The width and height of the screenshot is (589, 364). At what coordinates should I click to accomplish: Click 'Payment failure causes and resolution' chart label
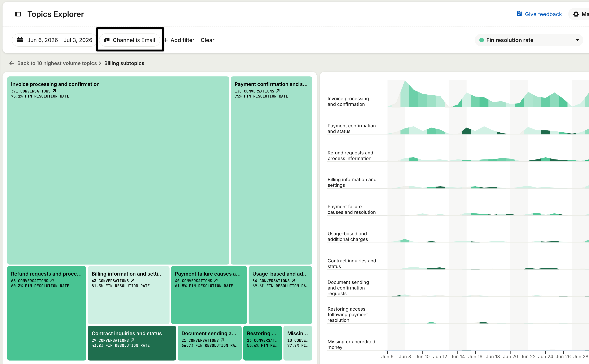pyautogui.click(x=351, y=209)
